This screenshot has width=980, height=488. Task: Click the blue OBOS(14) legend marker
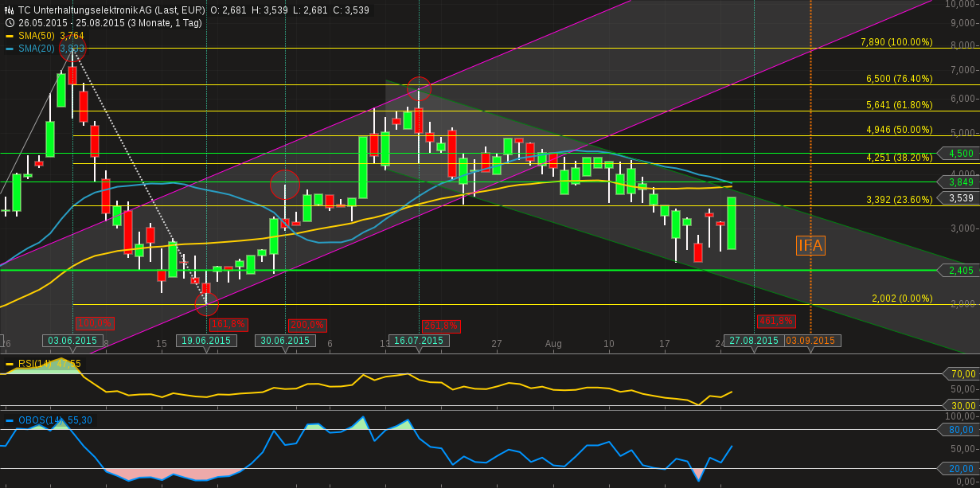click(x=10, y=420)
